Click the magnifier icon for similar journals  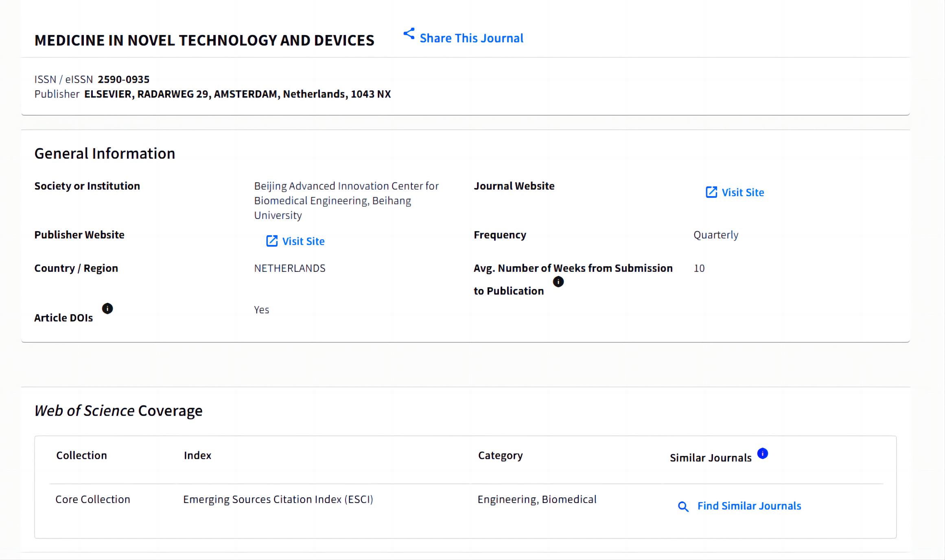pos(683,506)
